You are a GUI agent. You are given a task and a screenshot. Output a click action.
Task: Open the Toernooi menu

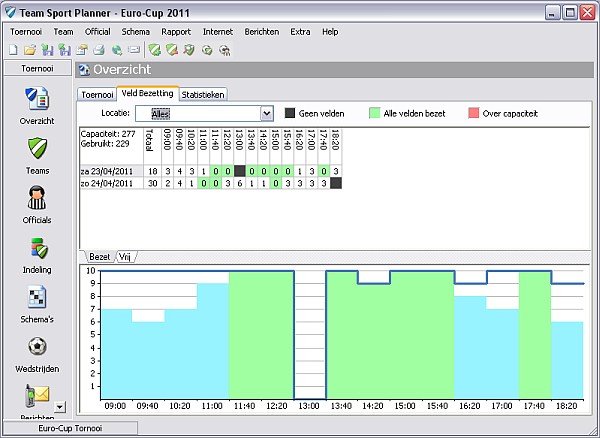[x=26, y=32]
